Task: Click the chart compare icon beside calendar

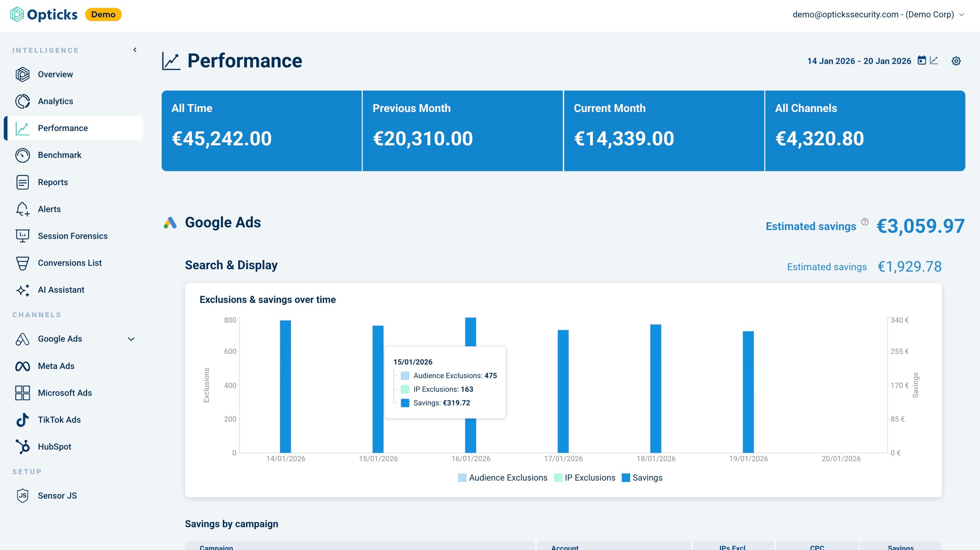Action: [x=934, y=61]
